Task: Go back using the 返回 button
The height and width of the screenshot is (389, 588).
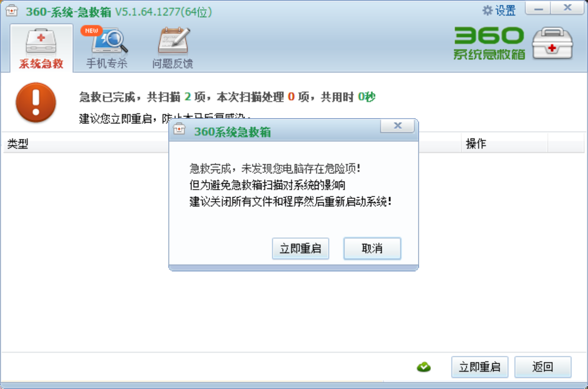Action: [542, 367]
